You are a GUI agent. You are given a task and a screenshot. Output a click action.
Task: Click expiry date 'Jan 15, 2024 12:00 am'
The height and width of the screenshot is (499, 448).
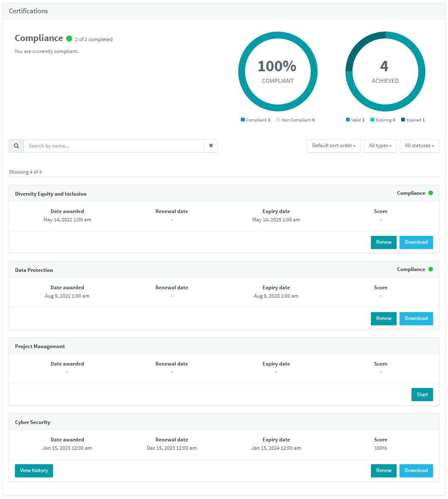(x=276, y=448)
